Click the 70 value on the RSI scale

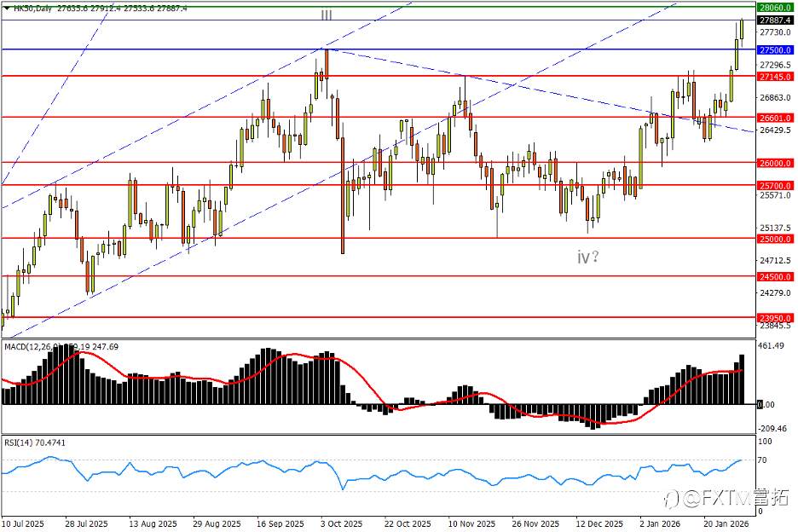pyautogui.click(x=762, y=460)
